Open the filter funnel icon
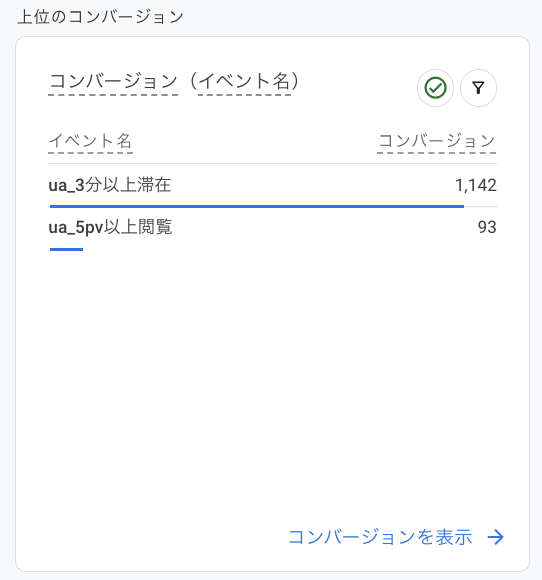This screenshot has width=542, height=580. tap(478, 88)
